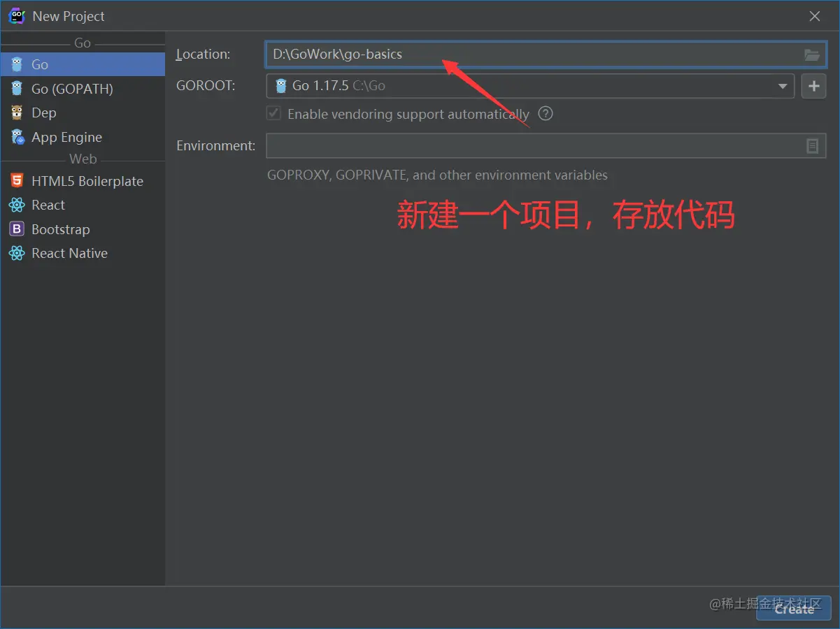Select Go (GOPATH) project type

pyautogui.click(x=83, y=89)
